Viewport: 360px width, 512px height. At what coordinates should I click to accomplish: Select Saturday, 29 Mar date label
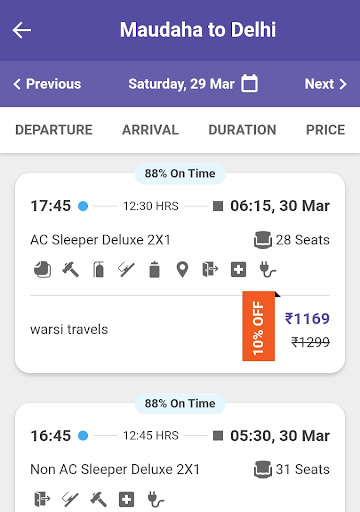(181, 84)
